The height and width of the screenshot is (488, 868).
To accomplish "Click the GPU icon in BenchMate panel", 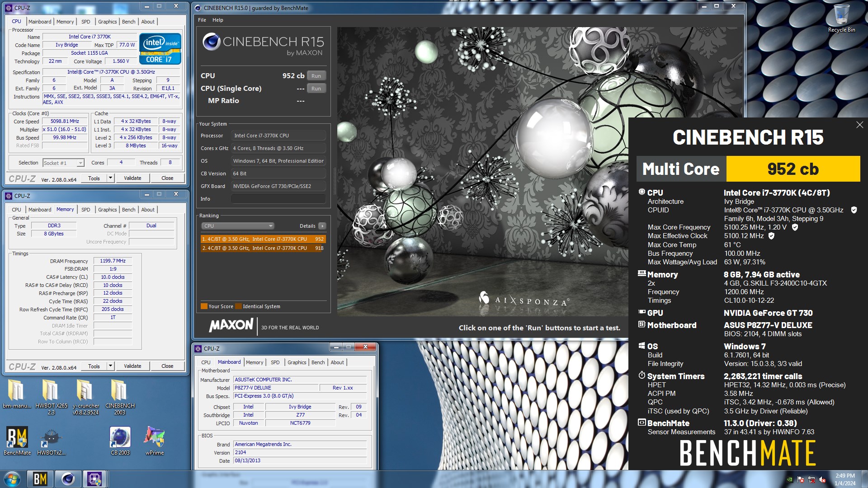I will [x=642, y=312].
